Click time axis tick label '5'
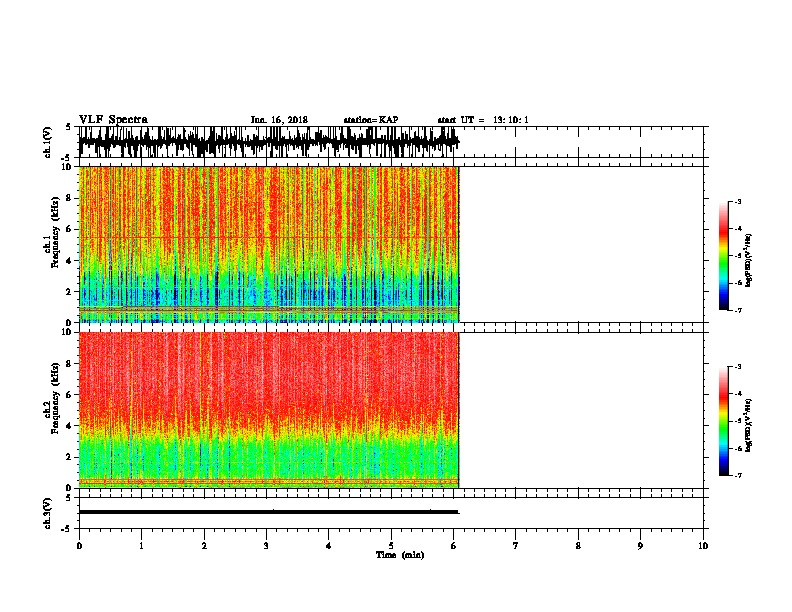The width and height of the screenshot is (792, 612). (x=391, y=546)
